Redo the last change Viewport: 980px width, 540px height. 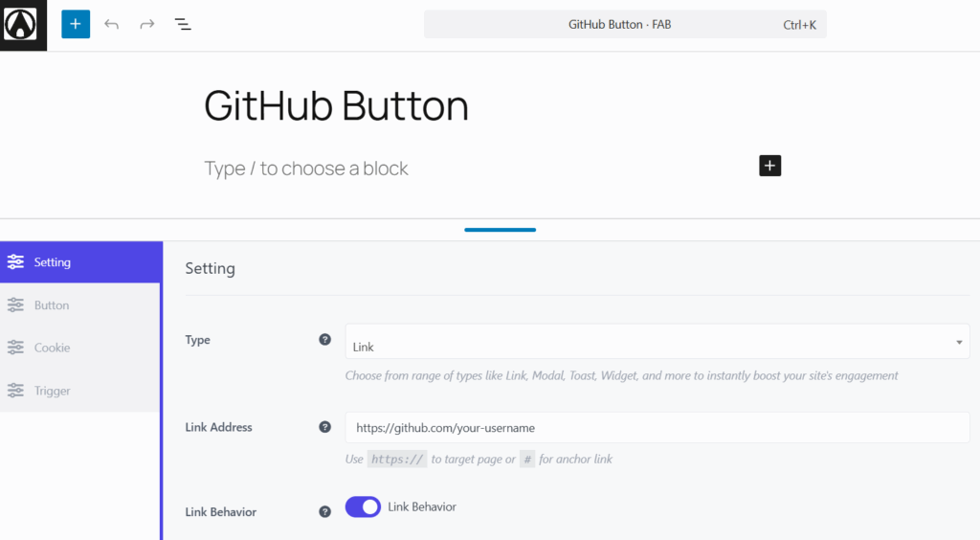(x=146, y=24)
